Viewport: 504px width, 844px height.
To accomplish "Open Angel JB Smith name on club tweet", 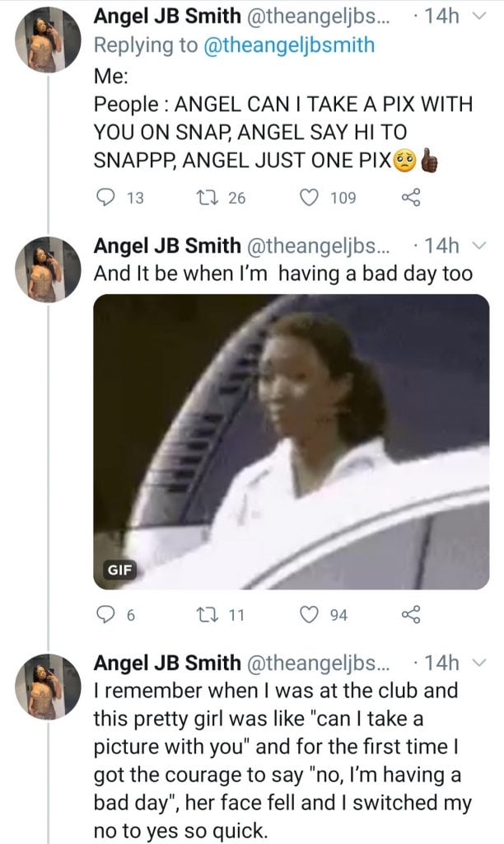I will [x=167, y=662].
